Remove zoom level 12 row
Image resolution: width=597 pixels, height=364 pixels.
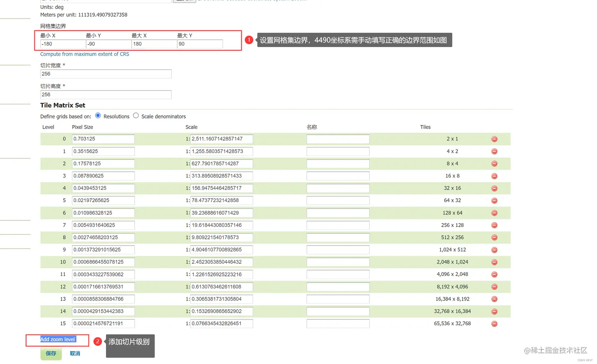494,287
